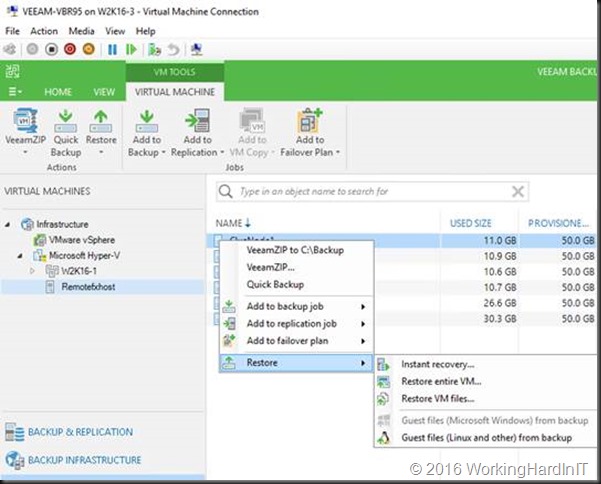Click the Restore ribbon icon
This screenshot has width=601, height=484.
coord(101,121)
